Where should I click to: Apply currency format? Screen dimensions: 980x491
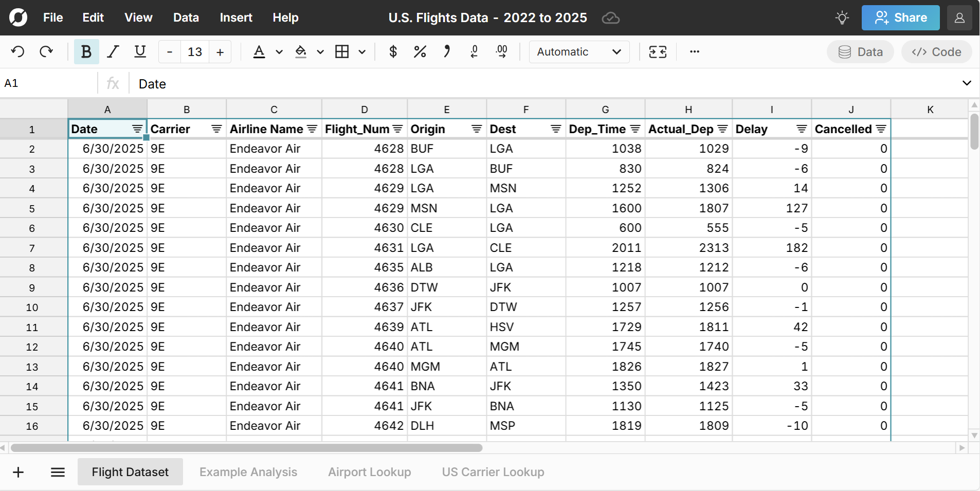point(393,51)
